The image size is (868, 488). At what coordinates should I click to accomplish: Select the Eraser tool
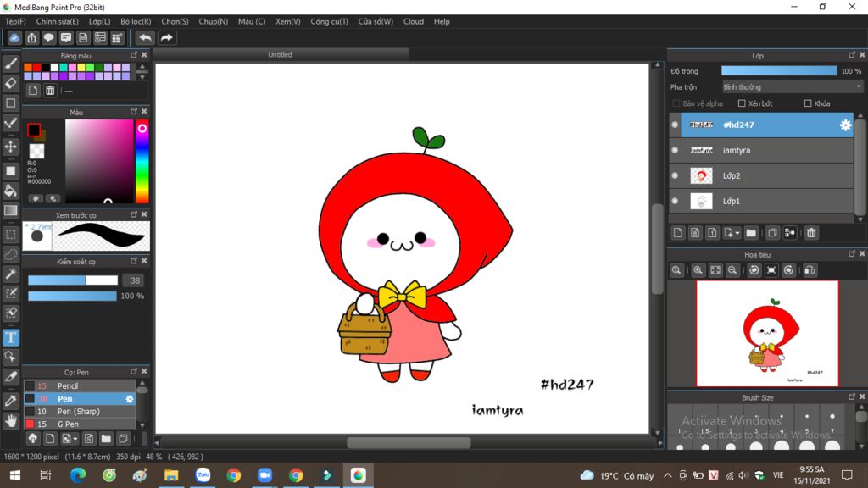coord(10,83)
